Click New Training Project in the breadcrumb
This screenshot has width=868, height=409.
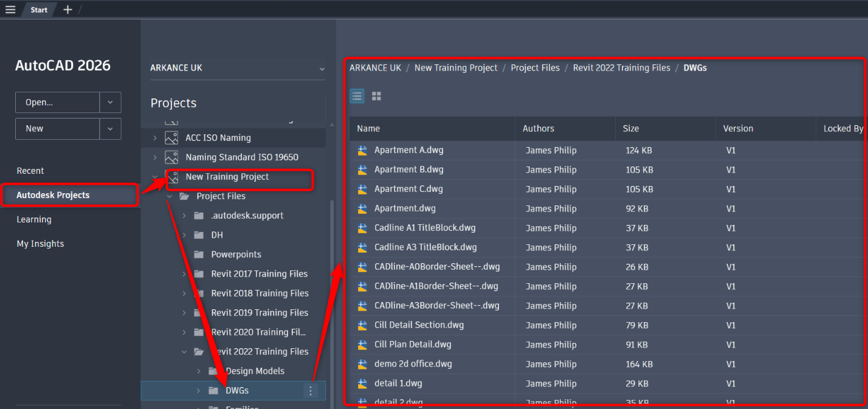click(x=456, y=68)
